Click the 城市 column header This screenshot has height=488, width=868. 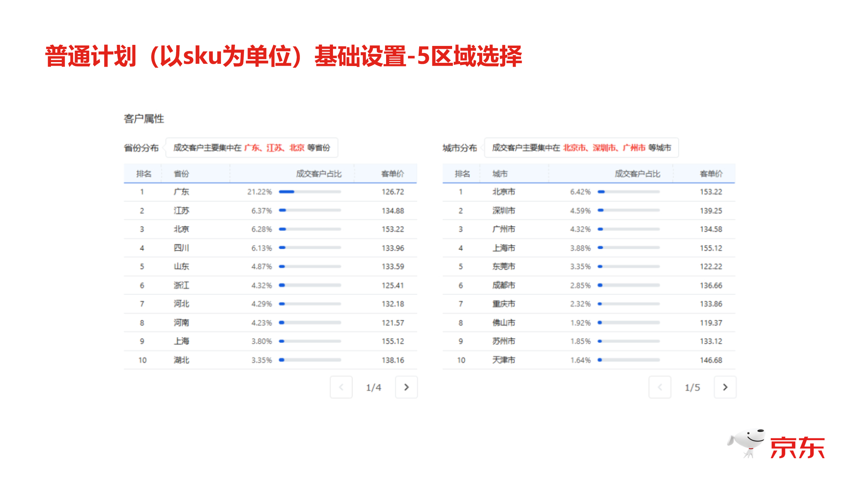[x=500, y=174]
